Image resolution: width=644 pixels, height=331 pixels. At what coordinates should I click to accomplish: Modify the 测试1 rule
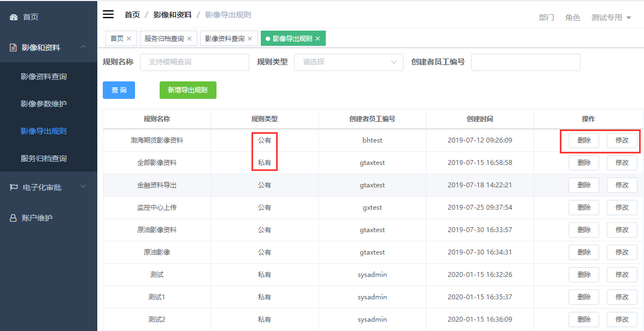coord(622,297)
